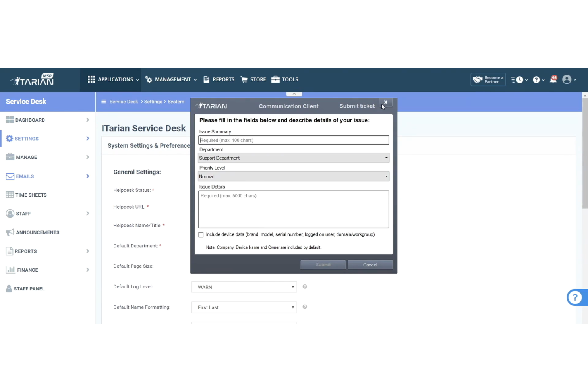This screenshot has height=392, width=588.
Task: Click the Become a Partner button
Action: pos(488,79)
